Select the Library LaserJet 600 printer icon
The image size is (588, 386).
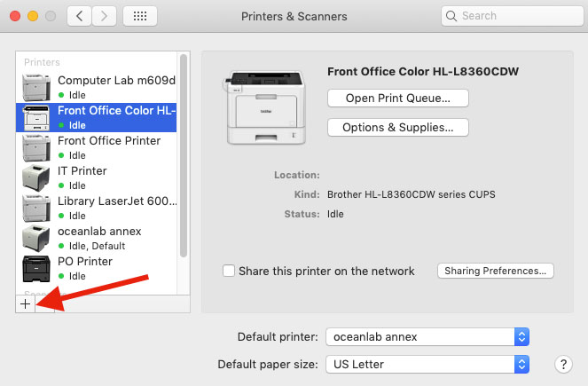tap(36, 208)
